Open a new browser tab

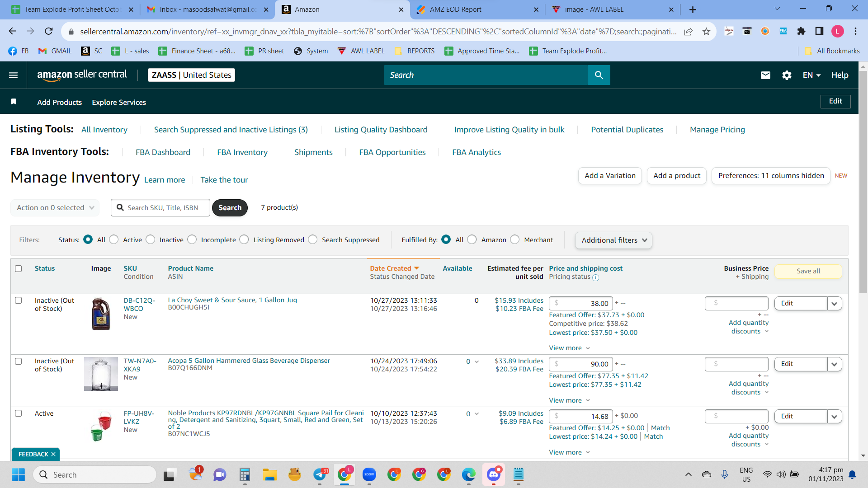pyautogui.click(x=693, y=9)
